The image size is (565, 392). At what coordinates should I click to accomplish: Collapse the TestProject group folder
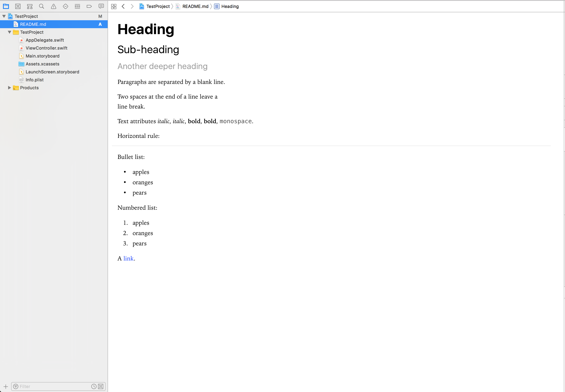[9, 32]
